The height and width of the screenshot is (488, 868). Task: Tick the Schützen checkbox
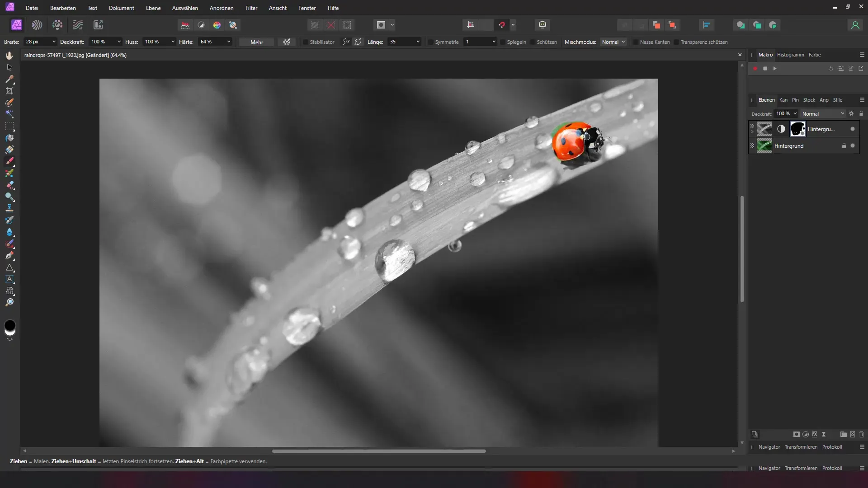click(x=533, y=42)
